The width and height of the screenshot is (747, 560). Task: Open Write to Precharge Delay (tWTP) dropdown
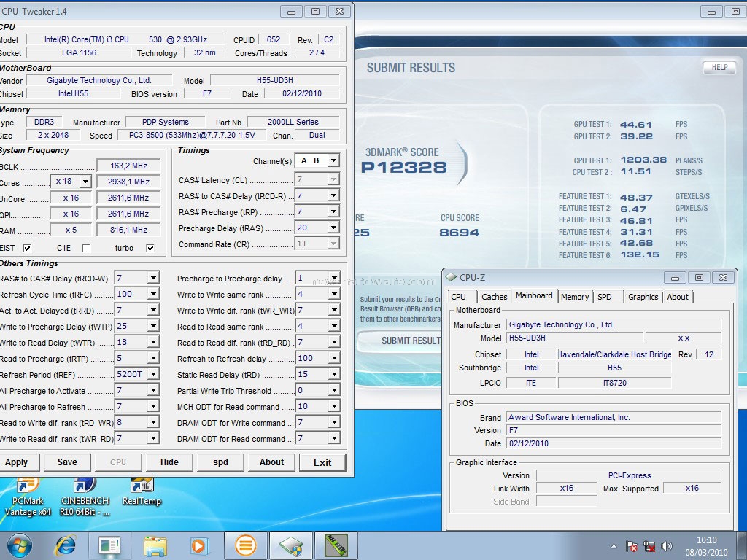[x=153, y=326]
